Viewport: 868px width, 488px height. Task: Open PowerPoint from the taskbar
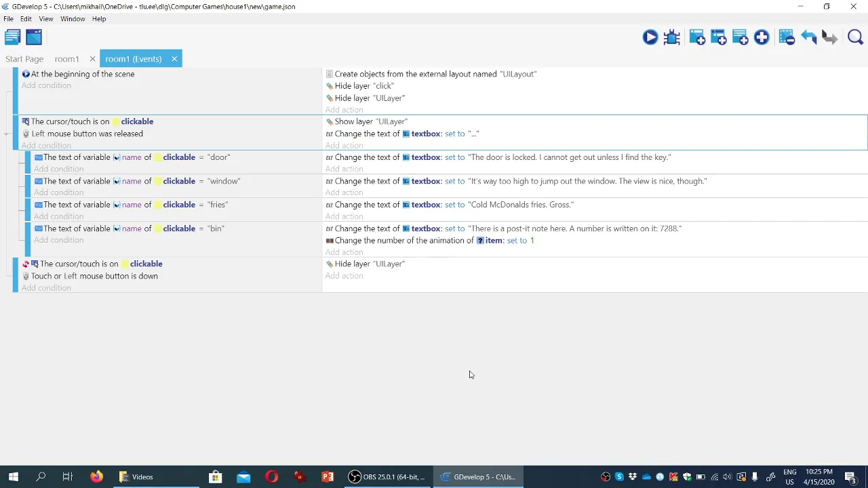328,477
